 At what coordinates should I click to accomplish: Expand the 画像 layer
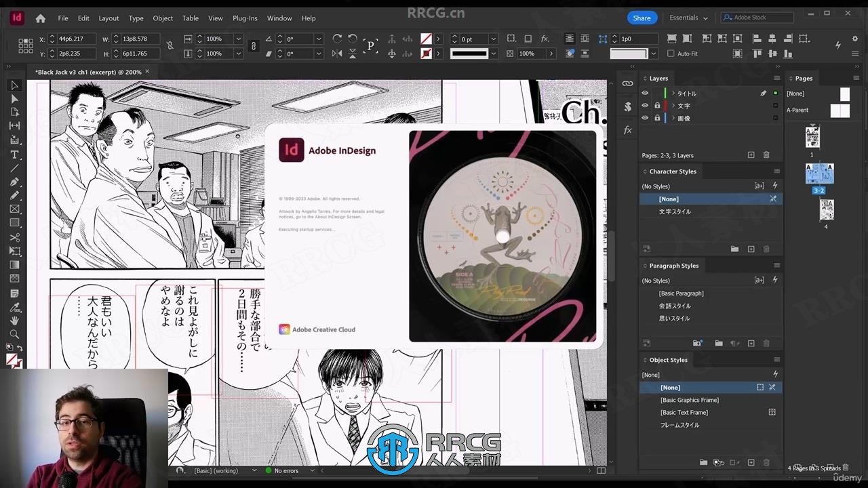pyautogui.click(x=673, y=118)
